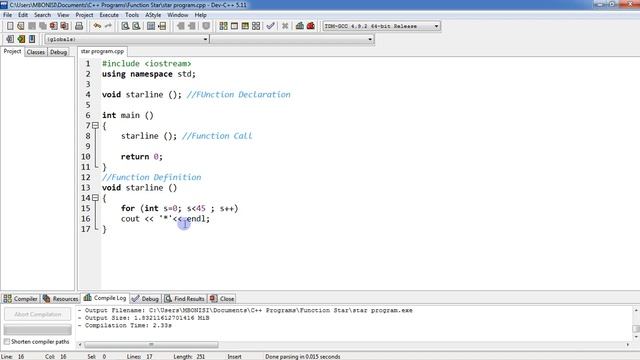Click the Rebuild All icon
This screenshot has height=360, width=640.
[256, 26]
